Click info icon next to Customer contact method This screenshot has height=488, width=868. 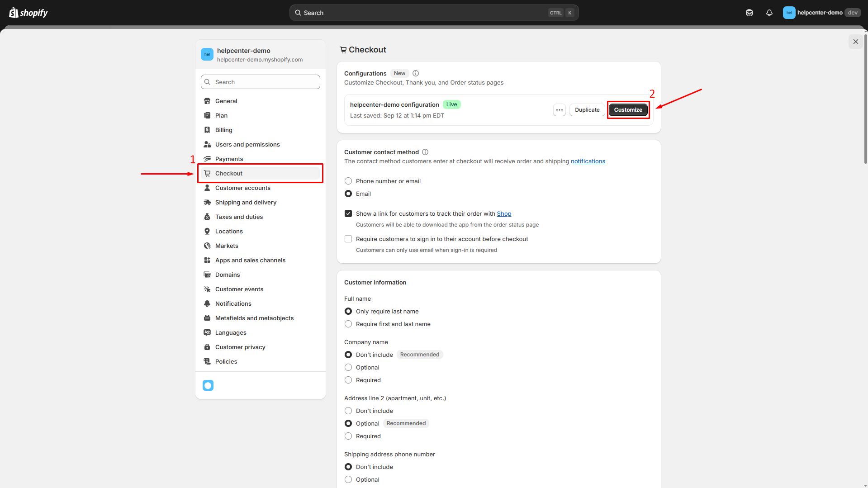pyautogui.click(x=425, y=152)
